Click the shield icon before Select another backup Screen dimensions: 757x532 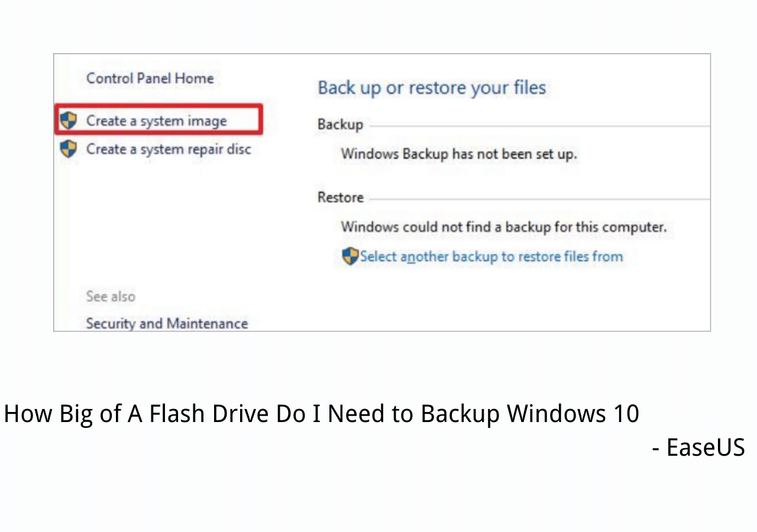tap(350, 257)
